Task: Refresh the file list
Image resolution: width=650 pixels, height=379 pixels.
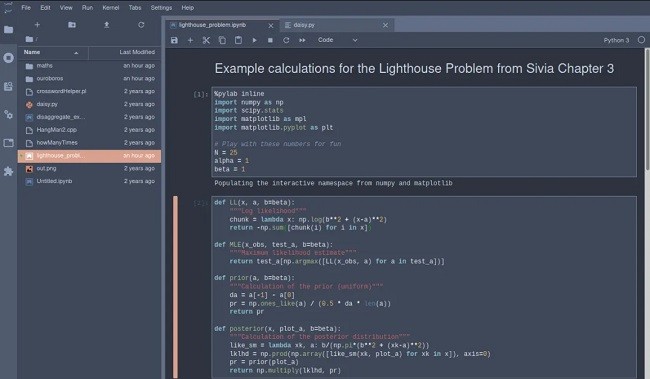Action: [x=141, y=25]
